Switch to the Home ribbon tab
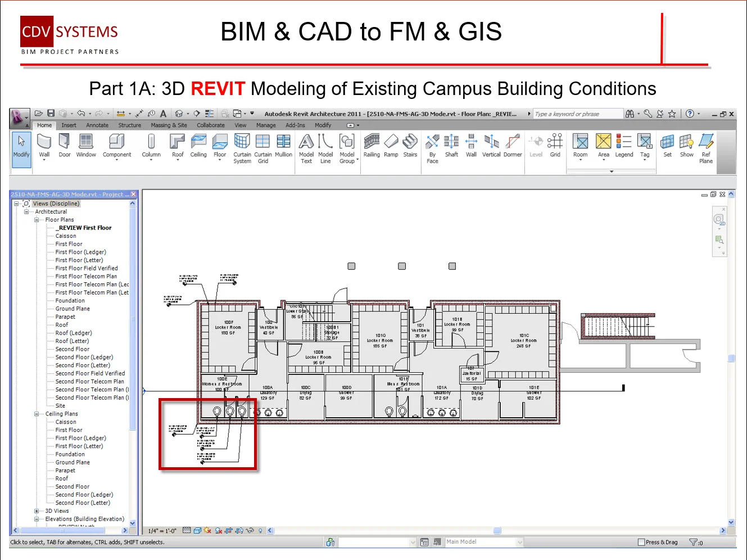The image size is (747, 560). pos(44,125)
